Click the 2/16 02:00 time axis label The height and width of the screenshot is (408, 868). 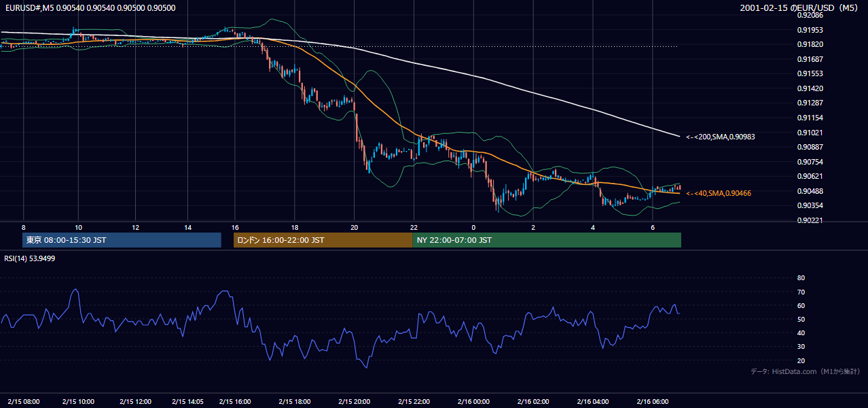pos(533,401)
